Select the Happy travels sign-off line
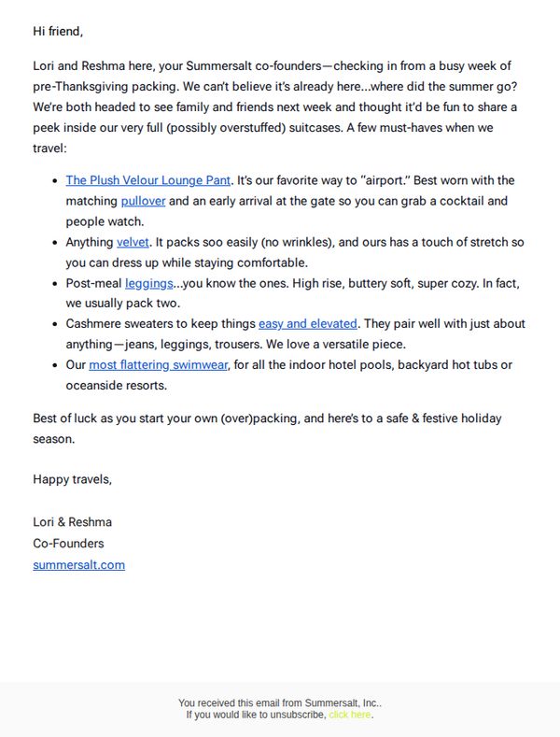Screen dimensions: 560x737 click(73, 479)
